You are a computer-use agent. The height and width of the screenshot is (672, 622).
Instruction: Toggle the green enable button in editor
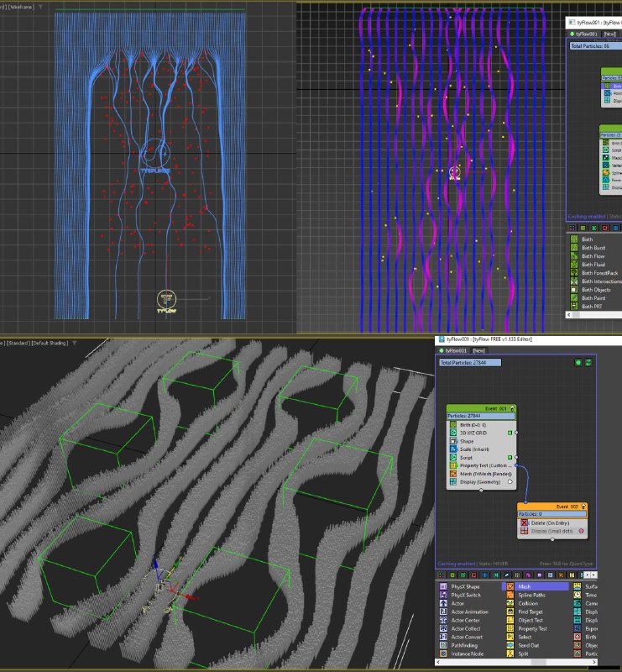pyautogui.click(x=578, y=363)
